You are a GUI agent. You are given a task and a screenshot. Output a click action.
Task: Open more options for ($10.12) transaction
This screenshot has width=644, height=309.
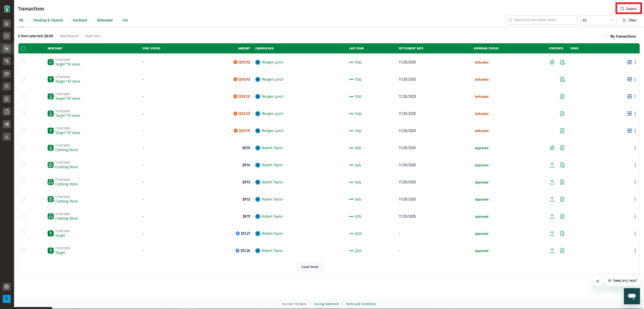[x=635, y=114]
